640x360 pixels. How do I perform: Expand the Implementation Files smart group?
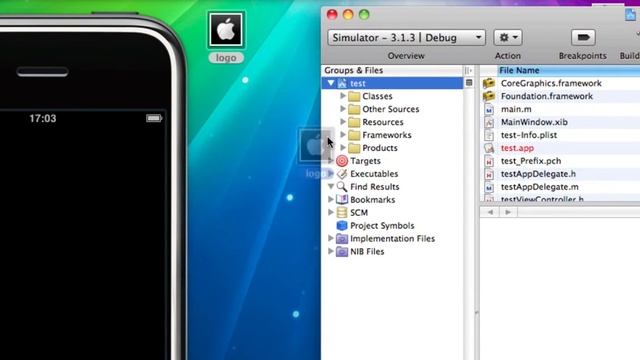[331, 238]
